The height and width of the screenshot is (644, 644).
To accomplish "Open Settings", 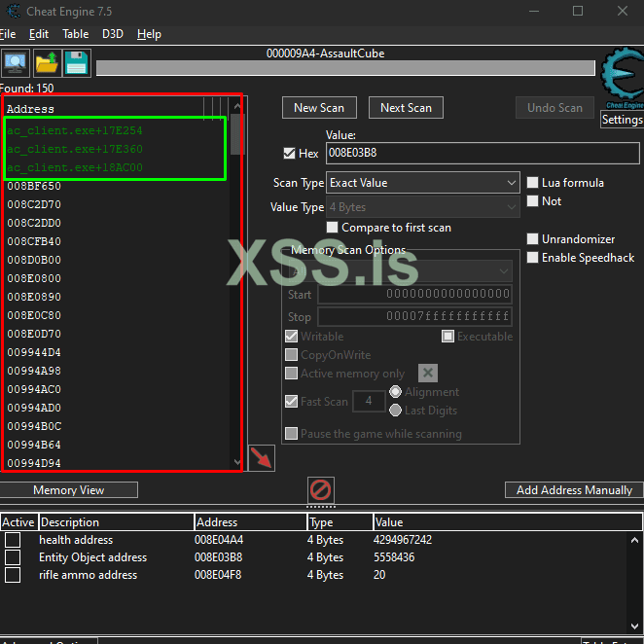I will (x=622, y=120).
